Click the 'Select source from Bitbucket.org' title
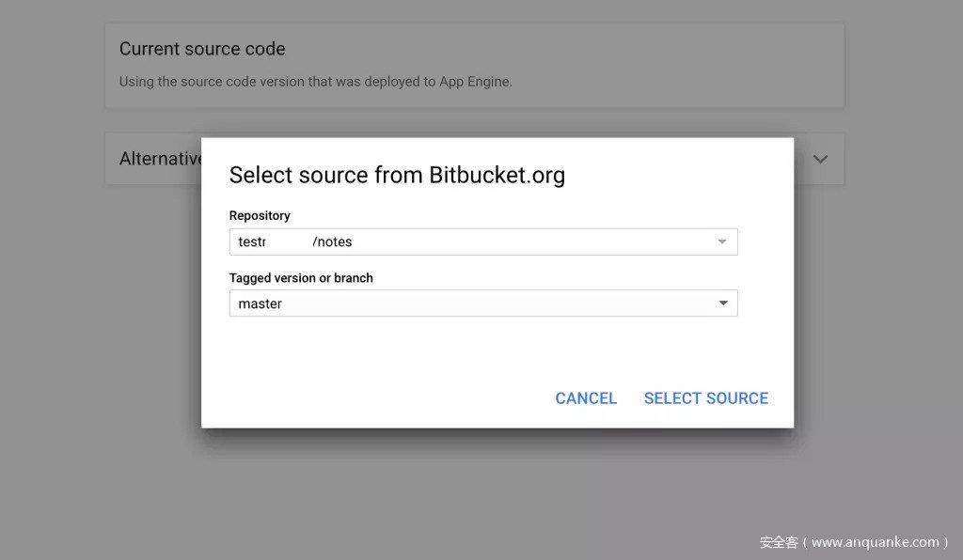 coord(397,175)
